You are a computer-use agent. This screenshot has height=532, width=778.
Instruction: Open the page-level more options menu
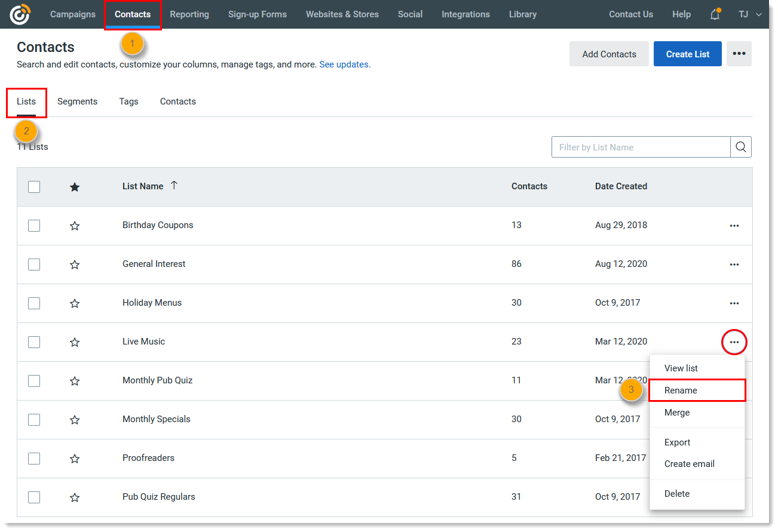739,54
